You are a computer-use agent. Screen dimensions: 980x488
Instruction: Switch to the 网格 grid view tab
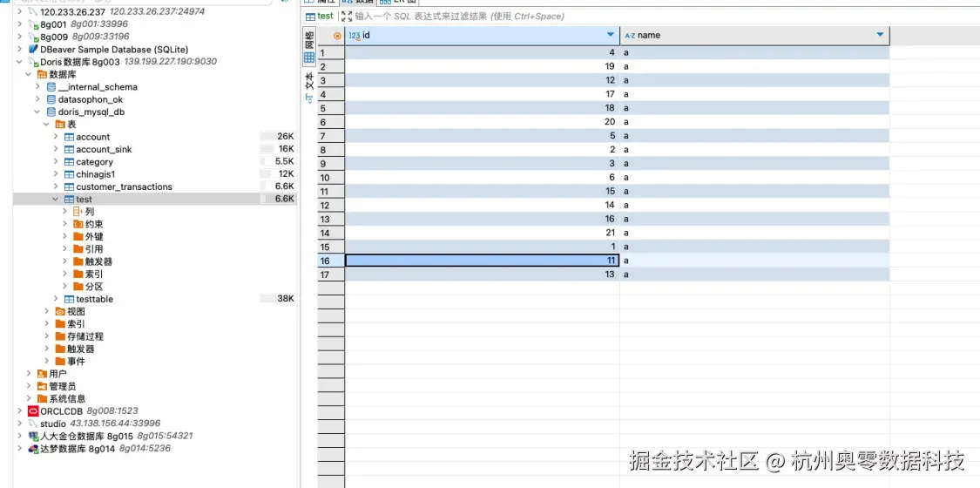[x=309, y=47]
